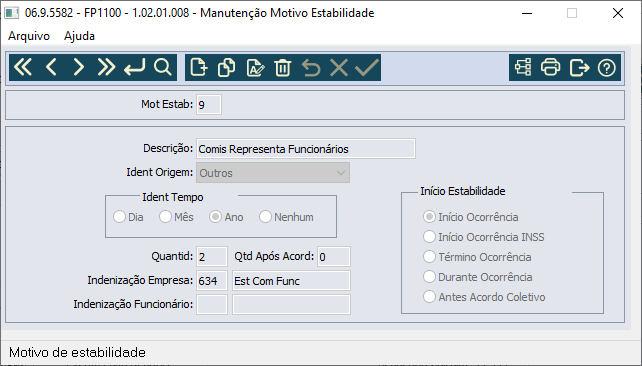The width and height of the screenshot is (642, 366).
Task: Open the Ajuda menu
Action: point(79,36)
